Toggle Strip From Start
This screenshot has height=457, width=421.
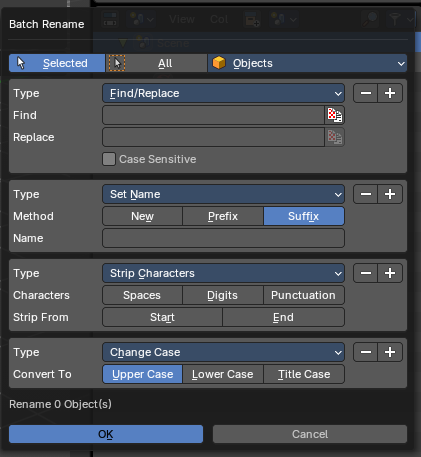click(162, 317)
